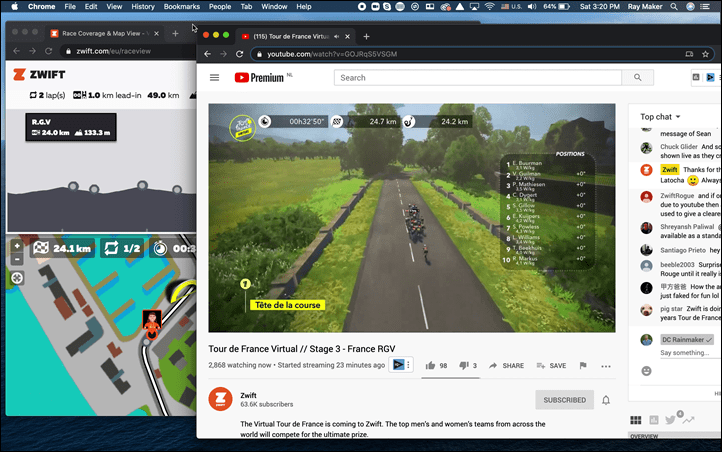
Task: Click the checkered flag 24.1 km badge
Action: pyautogui.click(x=63, y=249)
